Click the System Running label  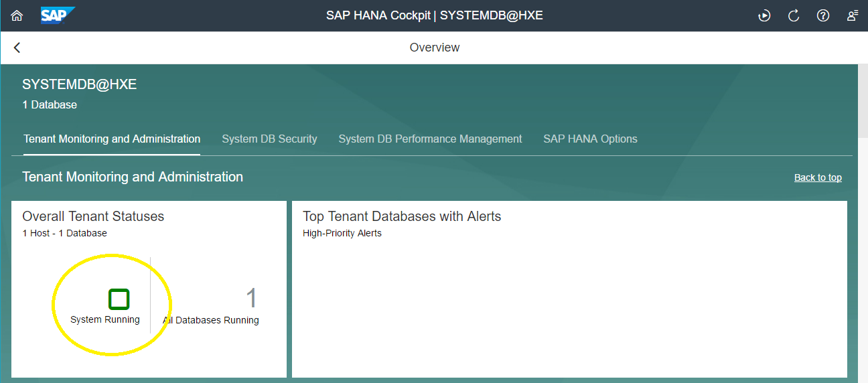click(105, 319)
